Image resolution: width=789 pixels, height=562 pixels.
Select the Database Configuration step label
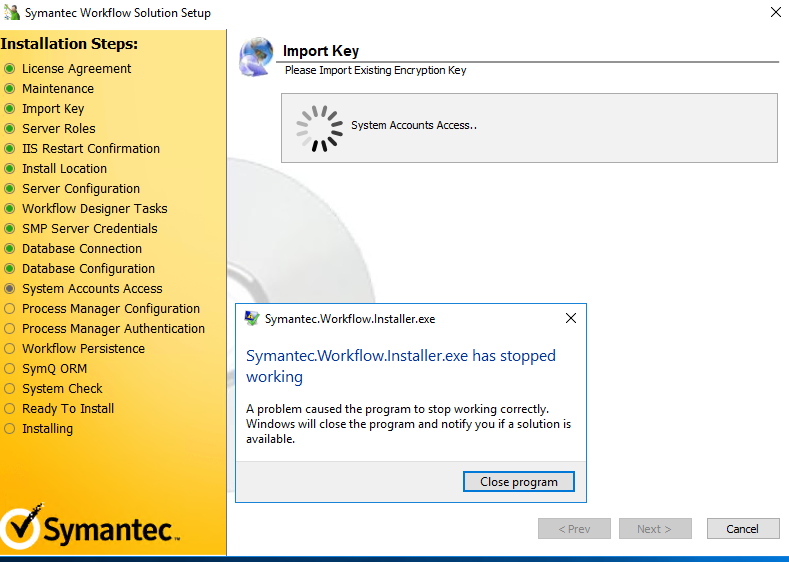89,269
